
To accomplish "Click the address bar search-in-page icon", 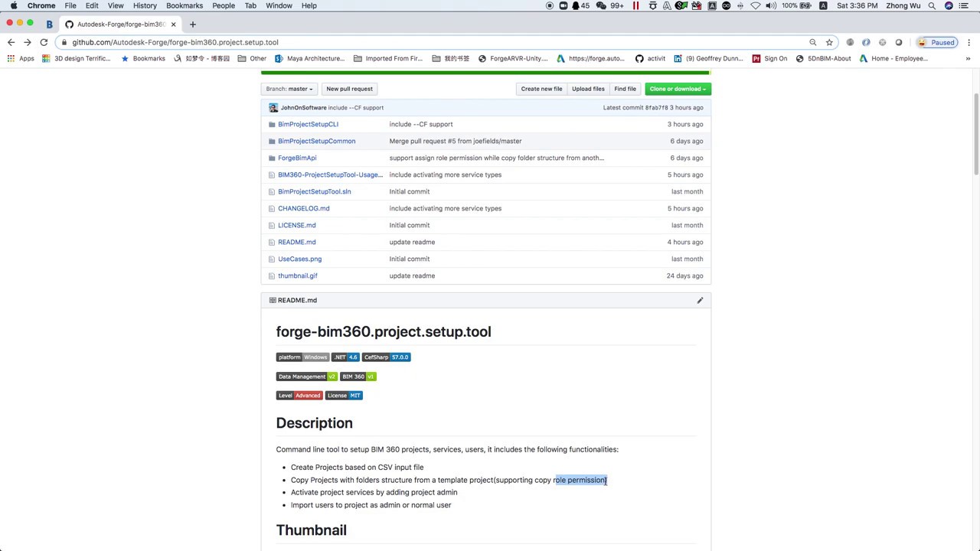I will tap(813, 42).
